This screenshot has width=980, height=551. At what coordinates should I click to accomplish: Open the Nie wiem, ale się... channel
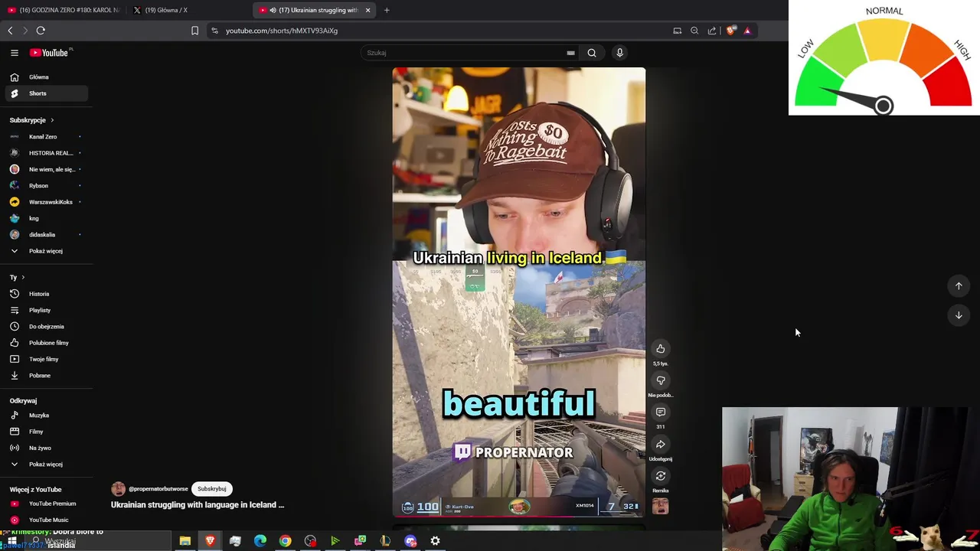point(46,169)
